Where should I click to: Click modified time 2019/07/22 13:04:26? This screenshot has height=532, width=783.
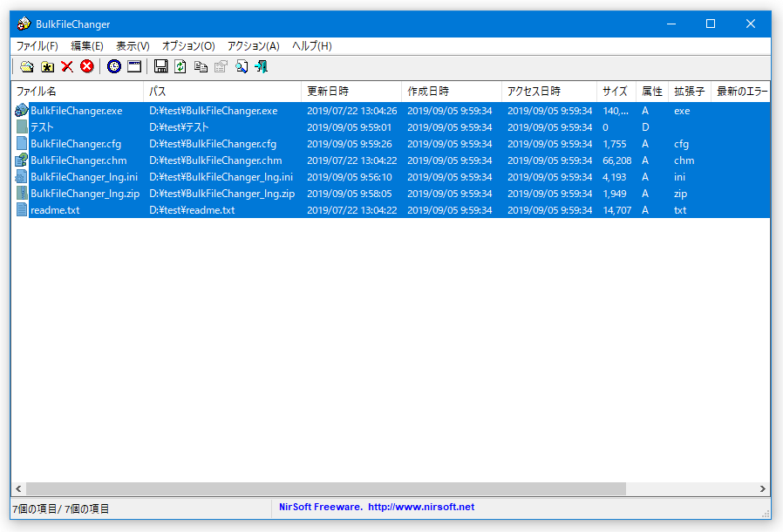[x=352, y=111]
